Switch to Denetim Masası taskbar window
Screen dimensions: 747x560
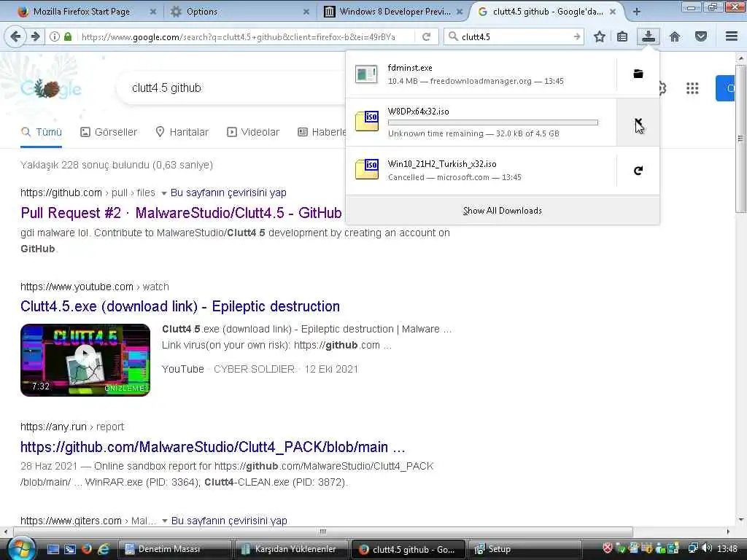174,550
